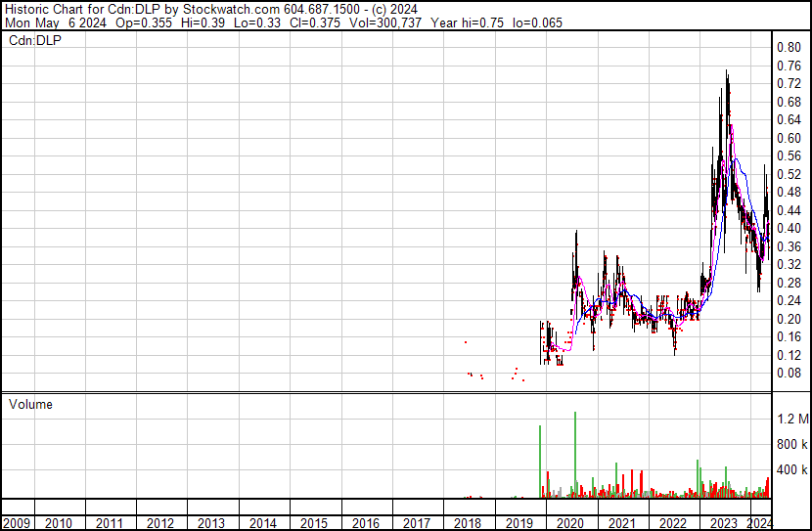Click the 2011 year label
The width and height of the screenshot is (812, 531).
point(110,523)
